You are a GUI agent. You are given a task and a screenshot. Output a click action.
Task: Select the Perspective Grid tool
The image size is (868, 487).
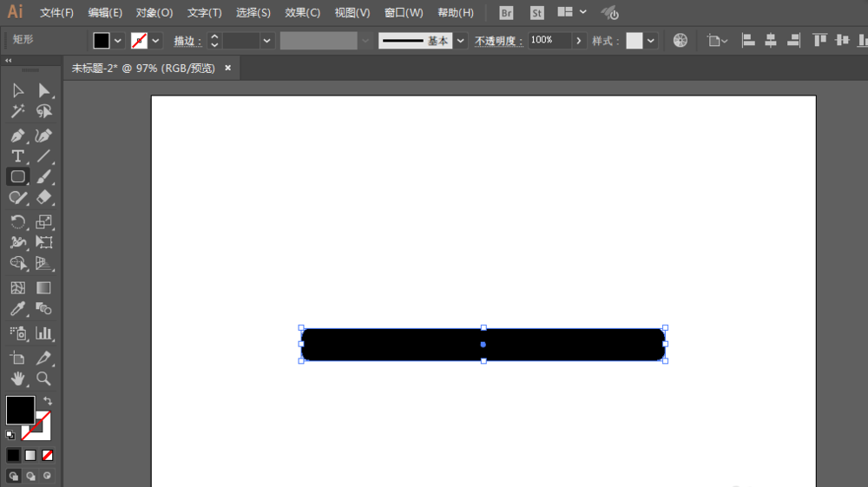pyautogui.click(x=43, y=263)
